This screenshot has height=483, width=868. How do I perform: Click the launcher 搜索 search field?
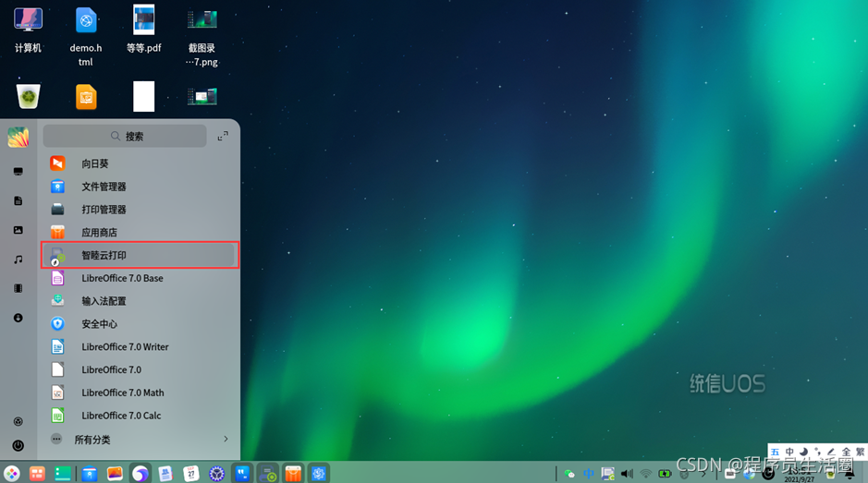(x=125, y=136)
